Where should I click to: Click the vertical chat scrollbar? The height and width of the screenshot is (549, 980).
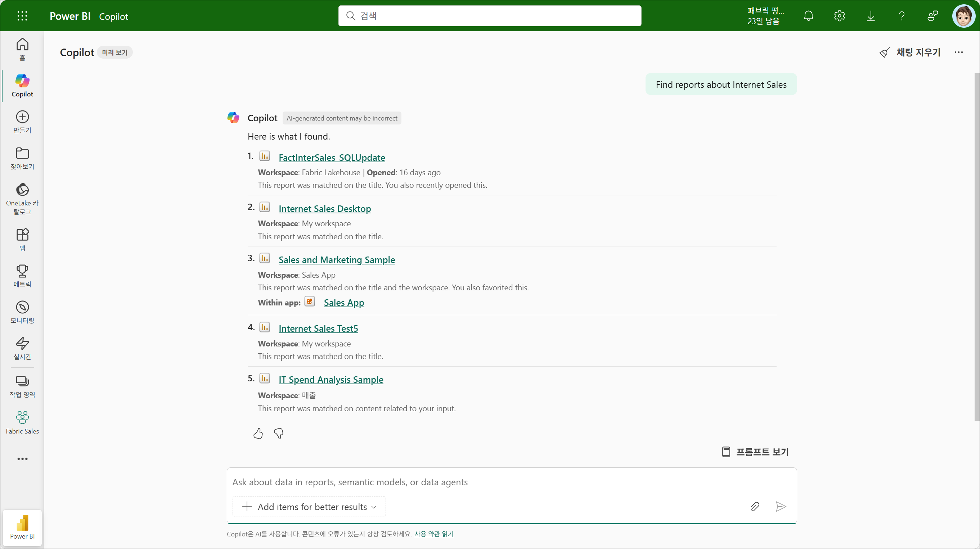point(976,247)
